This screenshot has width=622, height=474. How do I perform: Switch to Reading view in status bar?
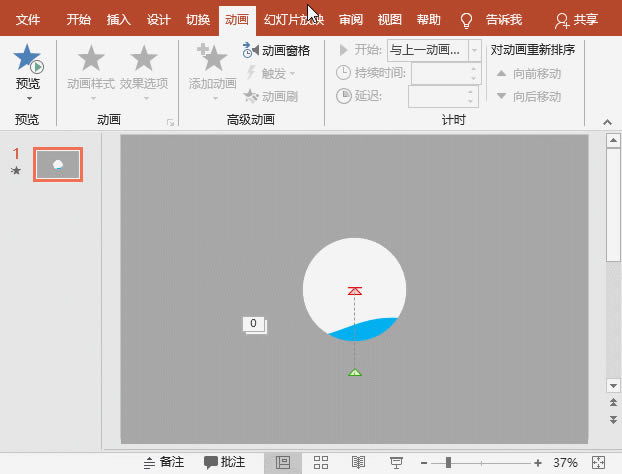click(358, 462)
